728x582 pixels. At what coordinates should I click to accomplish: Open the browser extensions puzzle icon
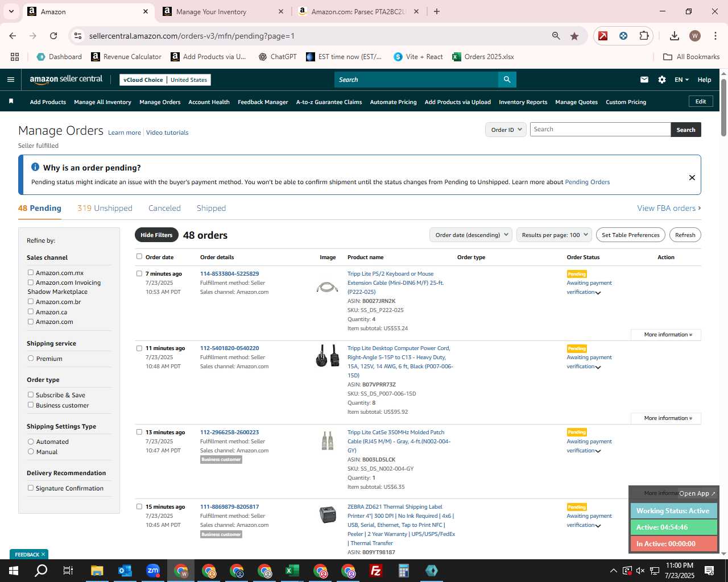[644, 36]
